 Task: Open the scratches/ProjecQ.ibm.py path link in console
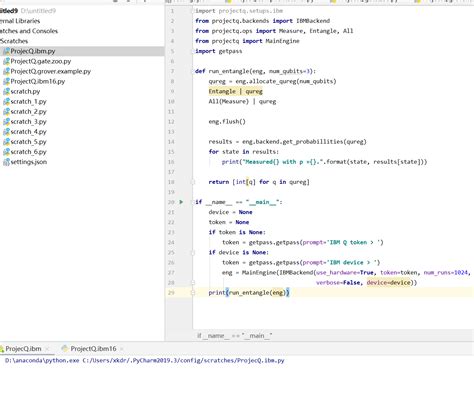point(183,360)
